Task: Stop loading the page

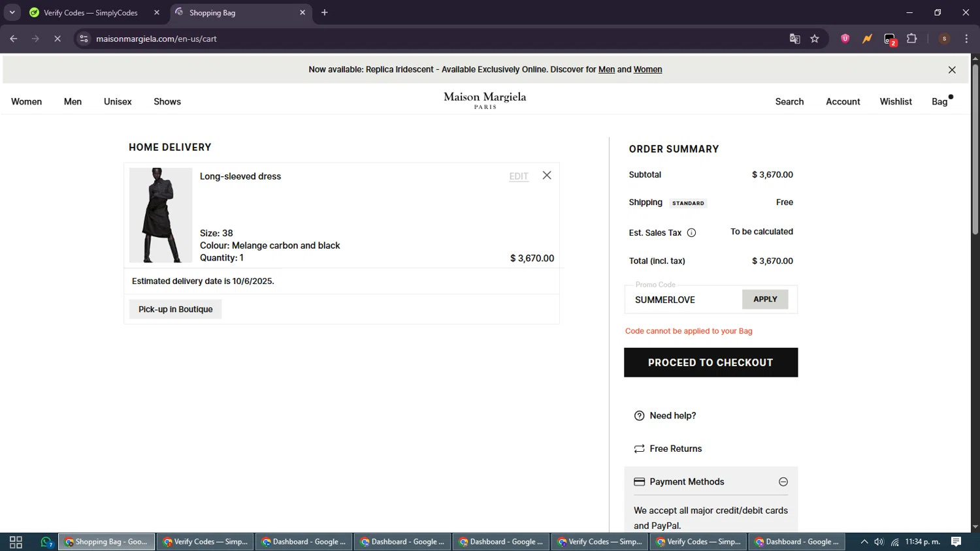Action: coord(57,39)
